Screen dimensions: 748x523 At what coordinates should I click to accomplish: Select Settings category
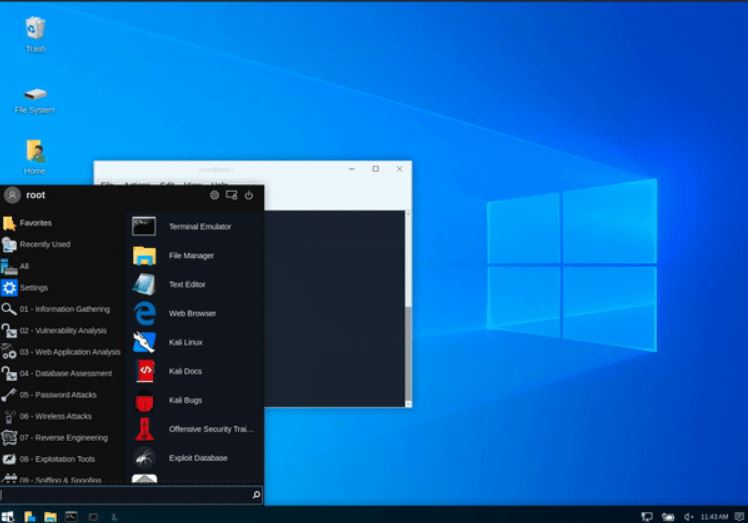pos(62,288)
